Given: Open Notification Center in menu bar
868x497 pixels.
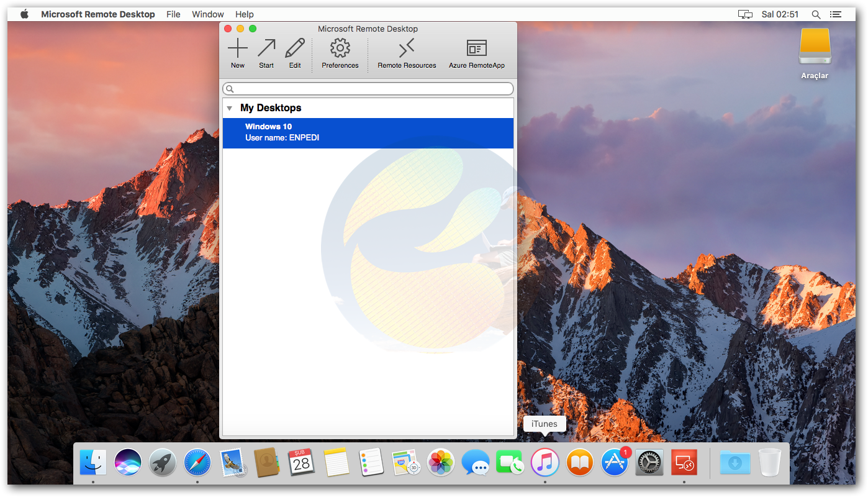Looking at the screenshot, I should (837, 14).
